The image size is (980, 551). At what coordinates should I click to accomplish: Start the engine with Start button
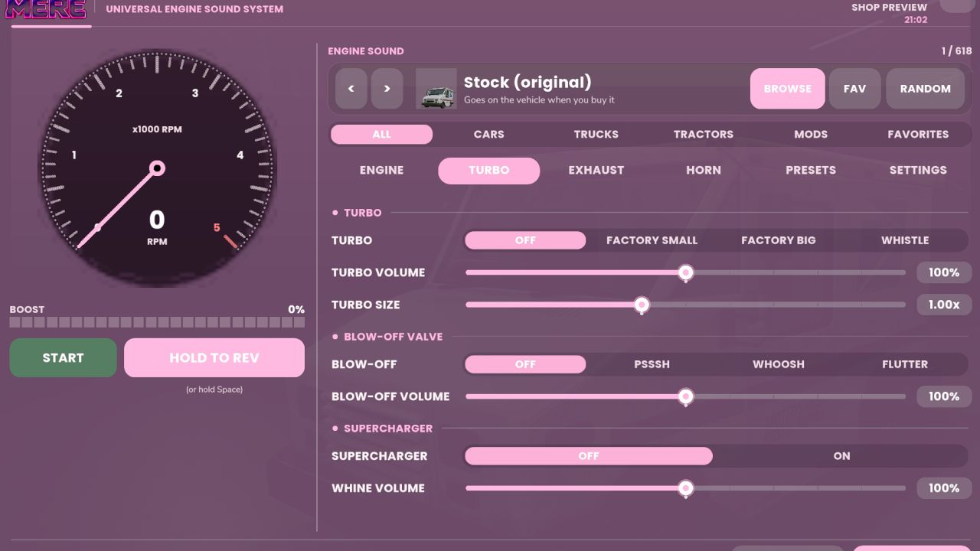[x=63, y=358]
